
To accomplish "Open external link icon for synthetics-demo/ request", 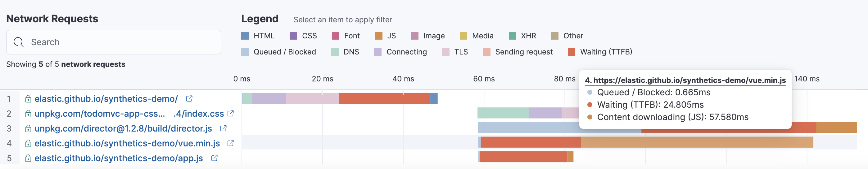I will coord(189,98).
